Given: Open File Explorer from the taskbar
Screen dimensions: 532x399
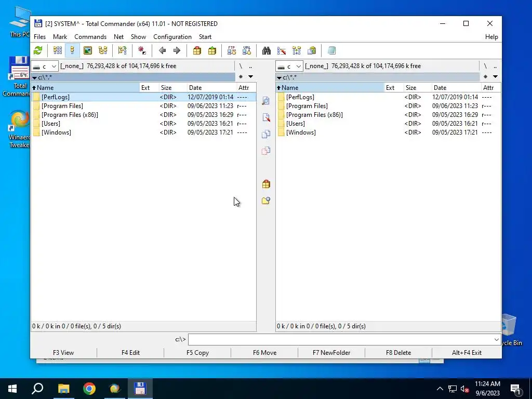Looking at the screenshot, I should pos(63,389).
